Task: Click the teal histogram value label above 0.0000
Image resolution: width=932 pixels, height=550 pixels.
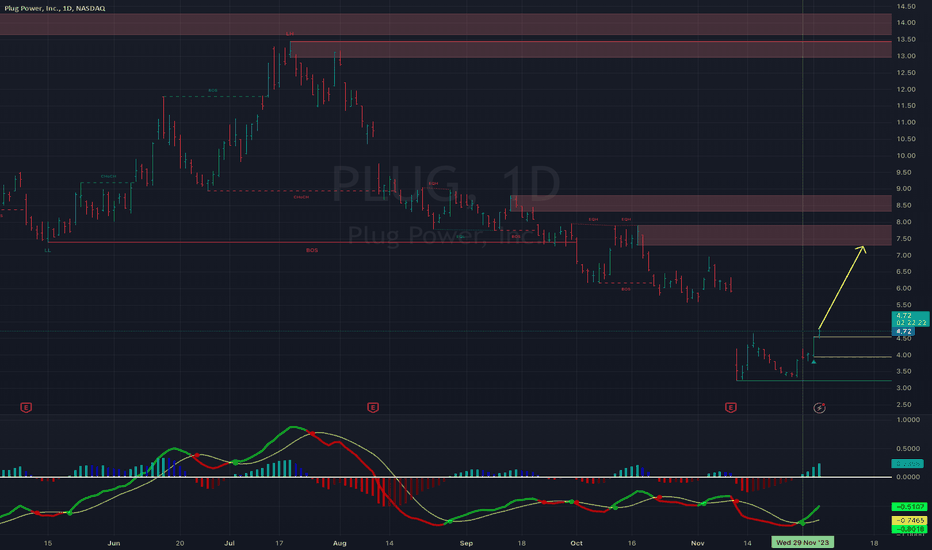Action: click(907, 463)
